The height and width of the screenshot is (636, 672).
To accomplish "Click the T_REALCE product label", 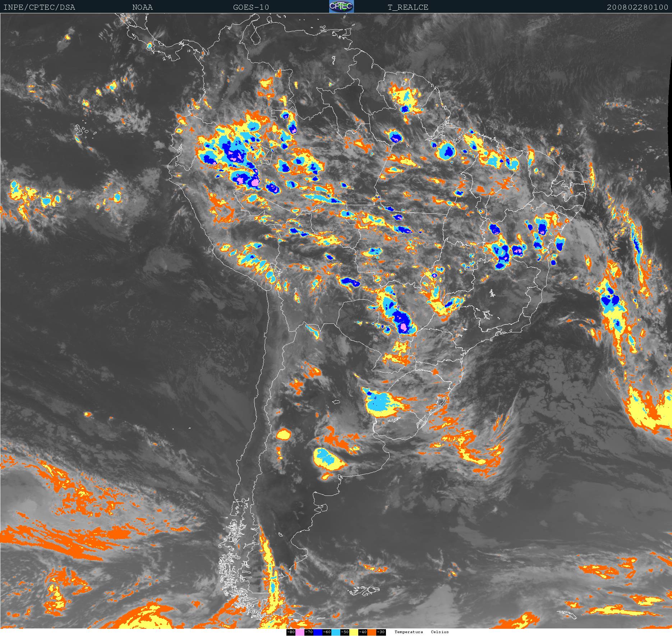I will click(x=408, y=8).
